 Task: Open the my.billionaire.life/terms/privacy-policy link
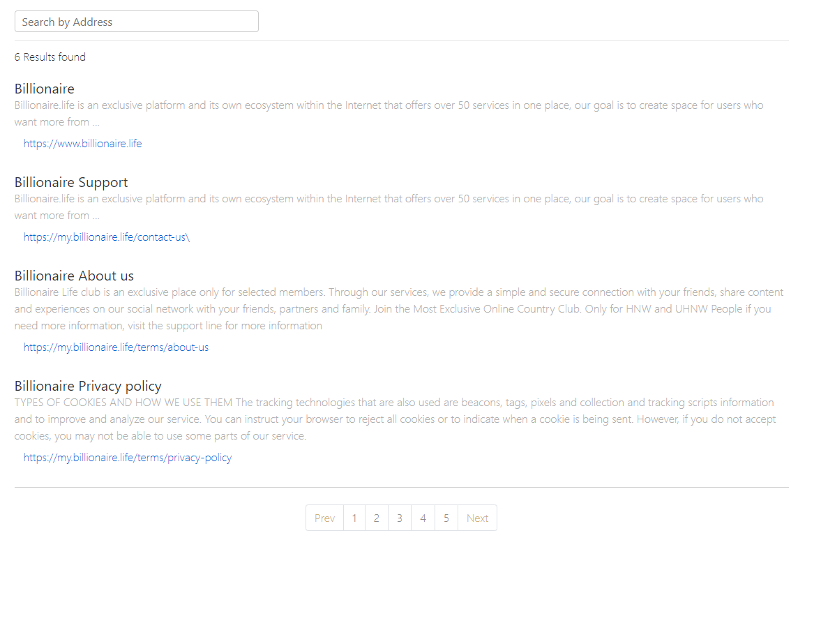127,458
